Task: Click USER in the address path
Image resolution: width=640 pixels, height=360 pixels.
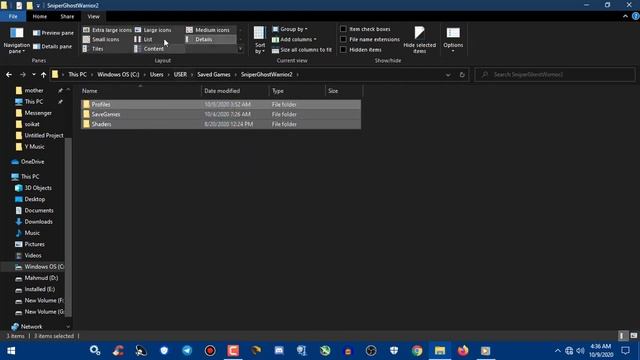Action: (x=180, y=75)
